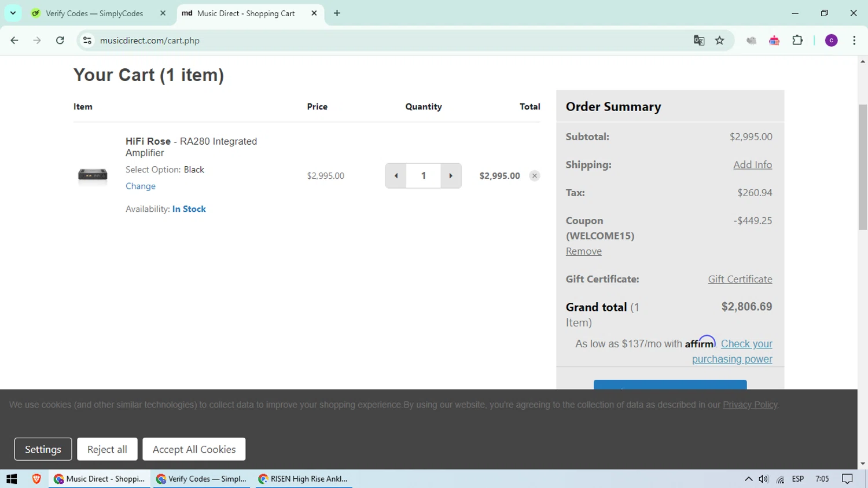Click the grand total amount $2,806.69
This screenshot has width=868, height=488.
pyautogui.click(x=746, y=307)
